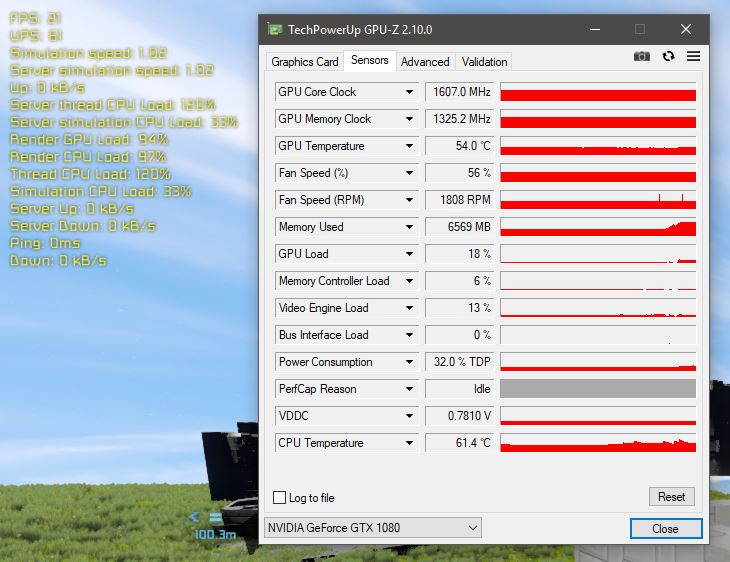Click the 1607.0 MHz core clock value
Viewport: 730px width, 562px height.
pos(460,92)
